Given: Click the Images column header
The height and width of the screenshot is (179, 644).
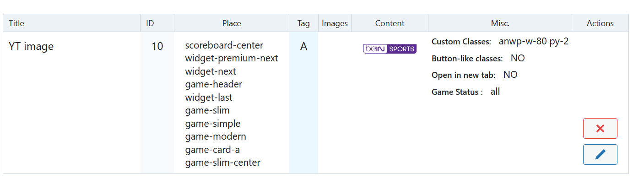Looking at the screenshot, I should 335,23.
